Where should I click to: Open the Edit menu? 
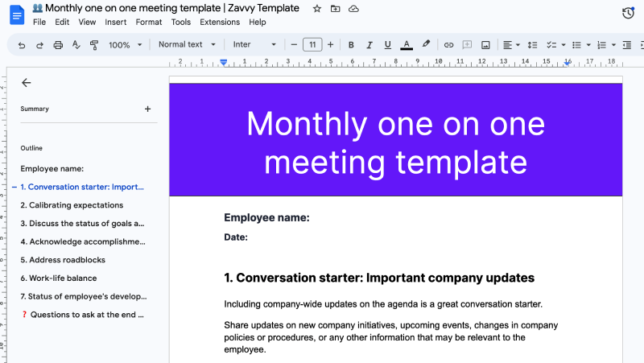point(62,23)
